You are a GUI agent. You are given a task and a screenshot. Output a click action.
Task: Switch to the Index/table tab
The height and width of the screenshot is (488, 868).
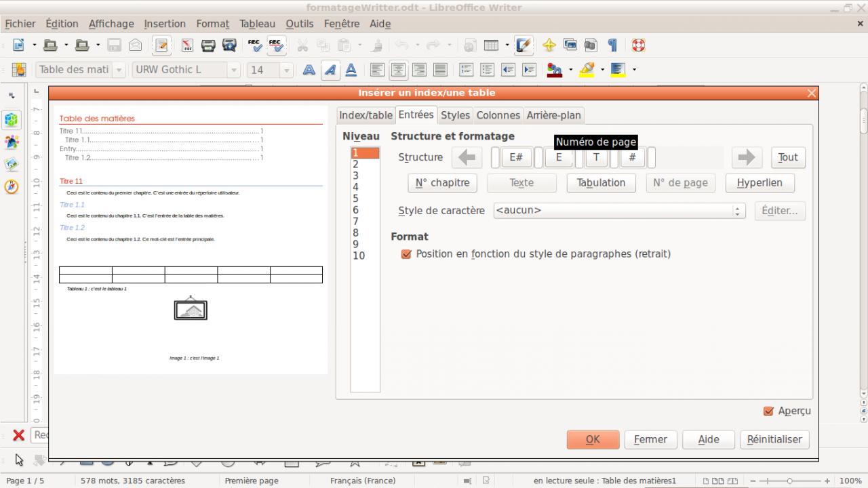pyautogui.click(x=366, y=115)
